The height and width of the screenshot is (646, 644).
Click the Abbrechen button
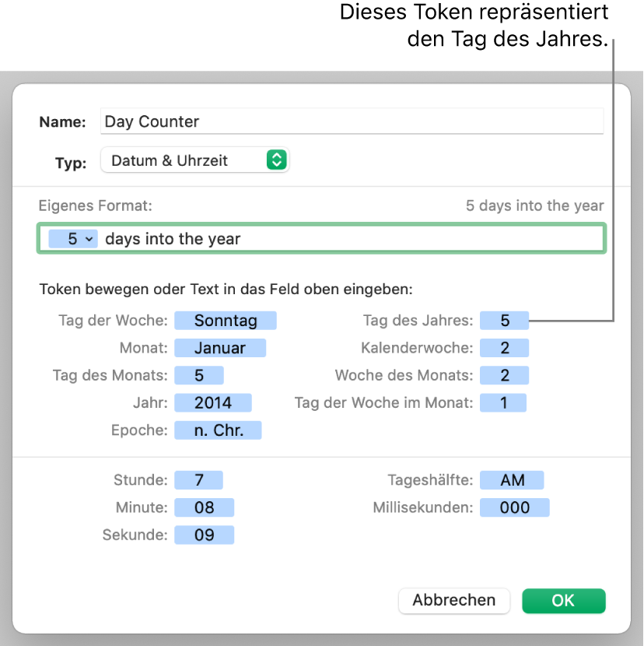(x=454, y=600)
